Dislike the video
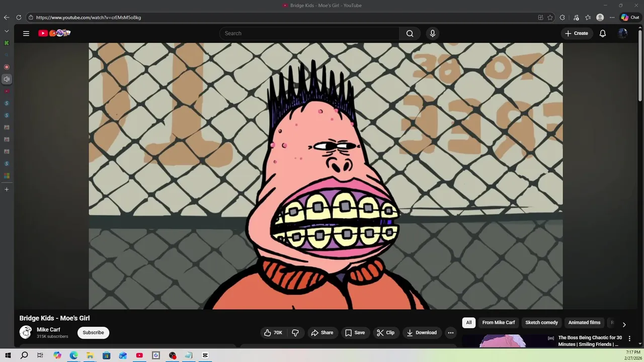The image size is (644, 362). click(295, 332)
